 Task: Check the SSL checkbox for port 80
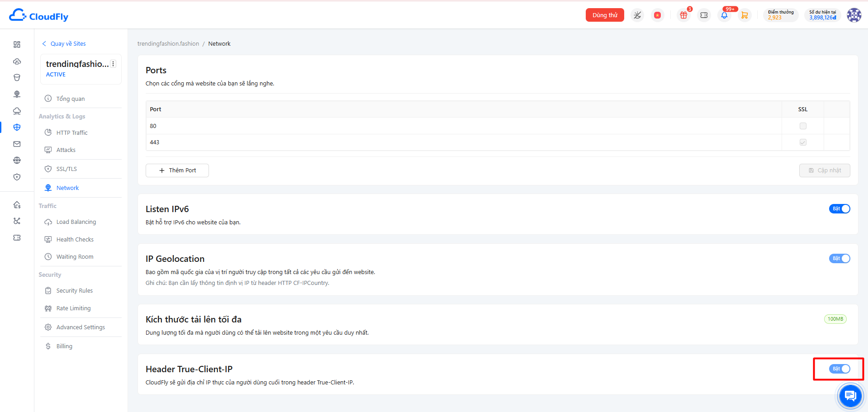tap(803, 126)
